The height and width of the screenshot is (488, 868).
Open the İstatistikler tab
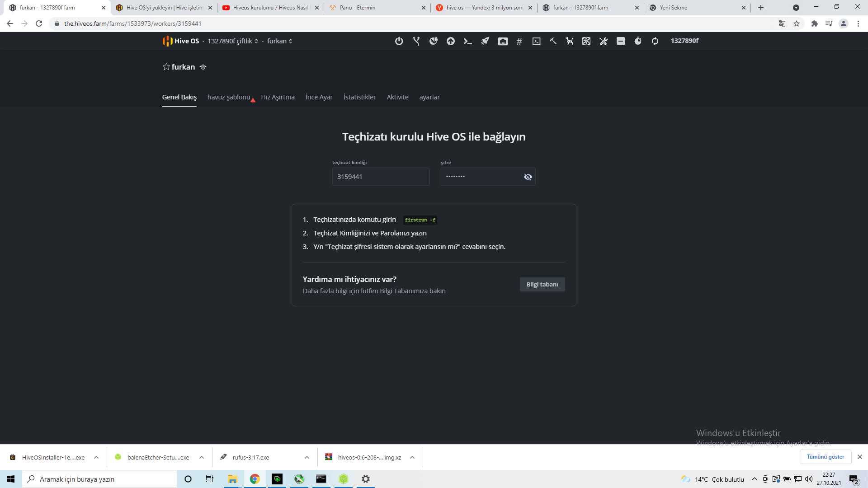(x=359, y=97)
